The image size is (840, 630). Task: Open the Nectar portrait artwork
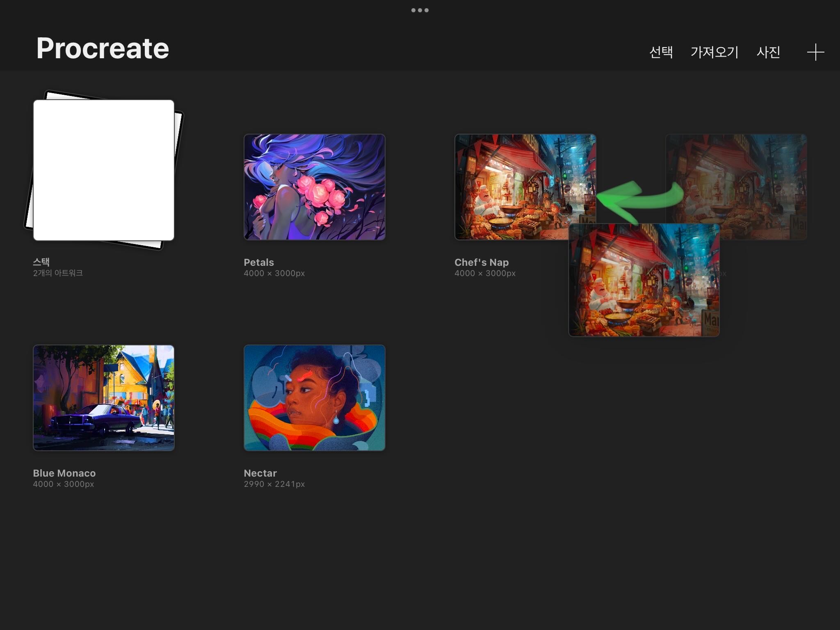315,398
